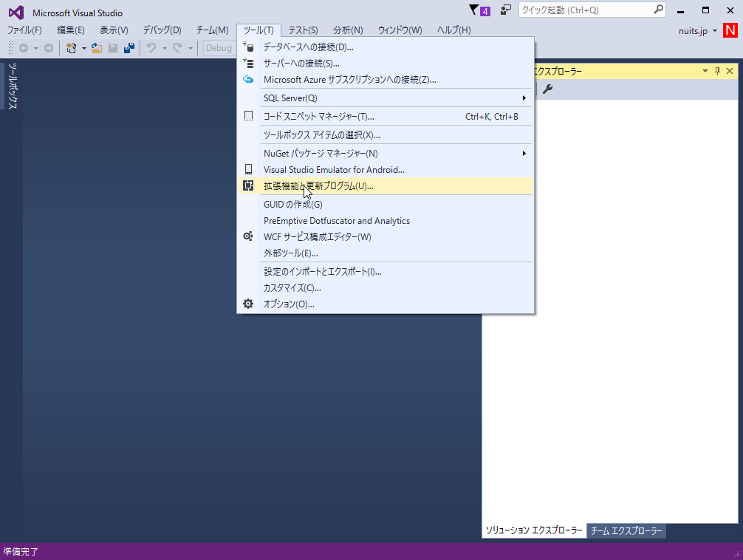This screenshot has width=743, height=560.
Task: Click the Azure cloud icon in menu
Action: pos(248,79)
